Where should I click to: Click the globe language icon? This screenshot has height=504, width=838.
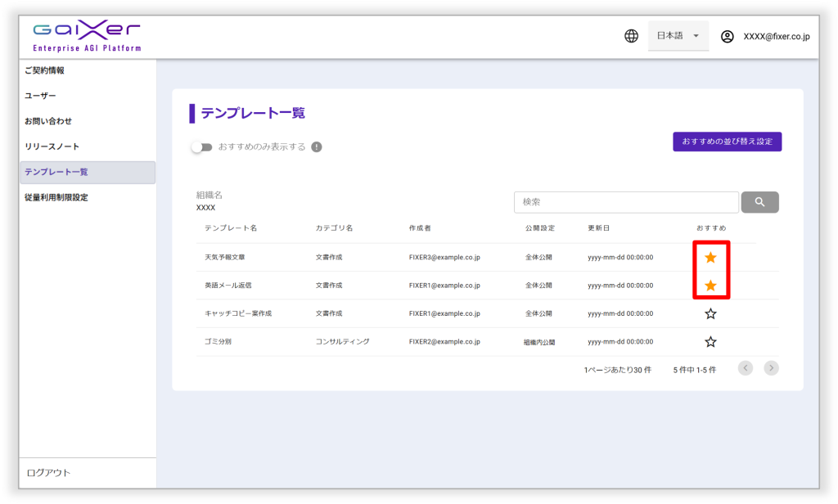pyautogui.click(x=631, y=36)
